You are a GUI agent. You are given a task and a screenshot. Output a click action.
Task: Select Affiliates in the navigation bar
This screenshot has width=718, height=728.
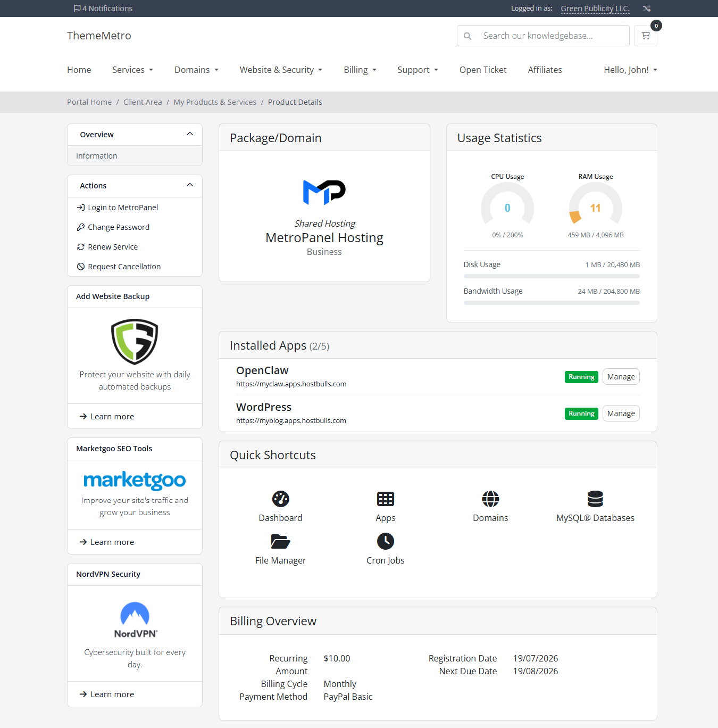pyautogui.click(x=545, y=70)
